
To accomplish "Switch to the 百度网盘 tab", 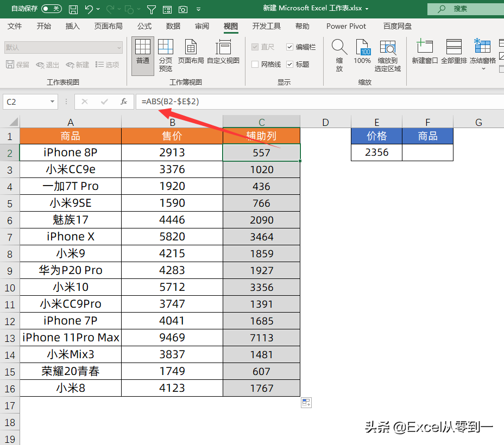I will point(398,26).
